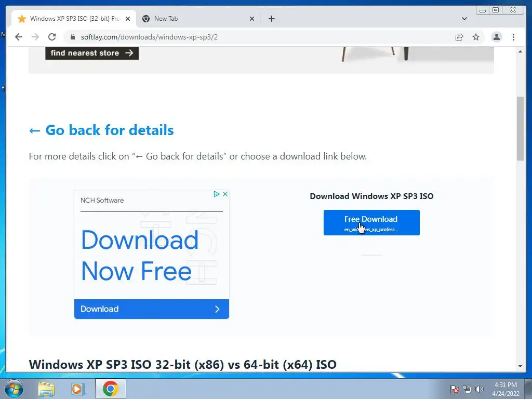Minimize the Chrome window
This screenshot has height=399, width=532.
coord(483,10)
